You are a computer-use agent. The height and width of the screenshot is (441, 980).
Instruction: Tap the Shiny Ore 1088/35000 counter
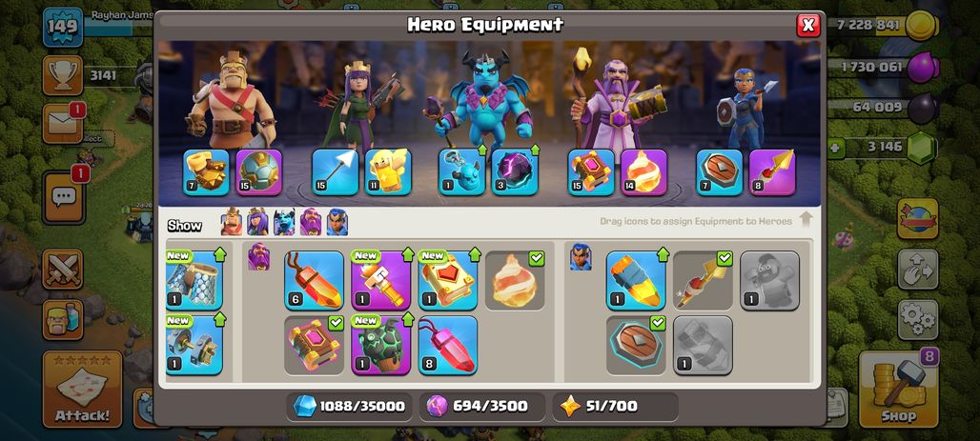pos(350,407)
